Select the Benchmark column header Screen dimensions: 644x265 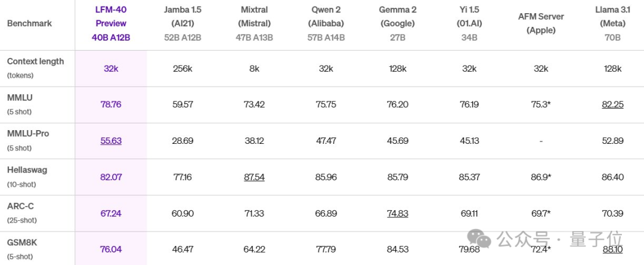[29, 23]
